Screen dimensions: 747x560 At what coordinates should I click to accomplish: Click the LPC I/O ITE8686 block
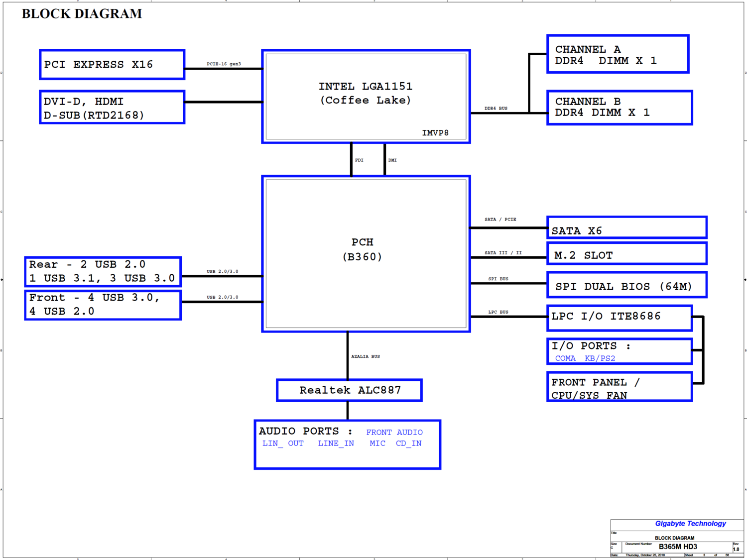pos(619,318)
